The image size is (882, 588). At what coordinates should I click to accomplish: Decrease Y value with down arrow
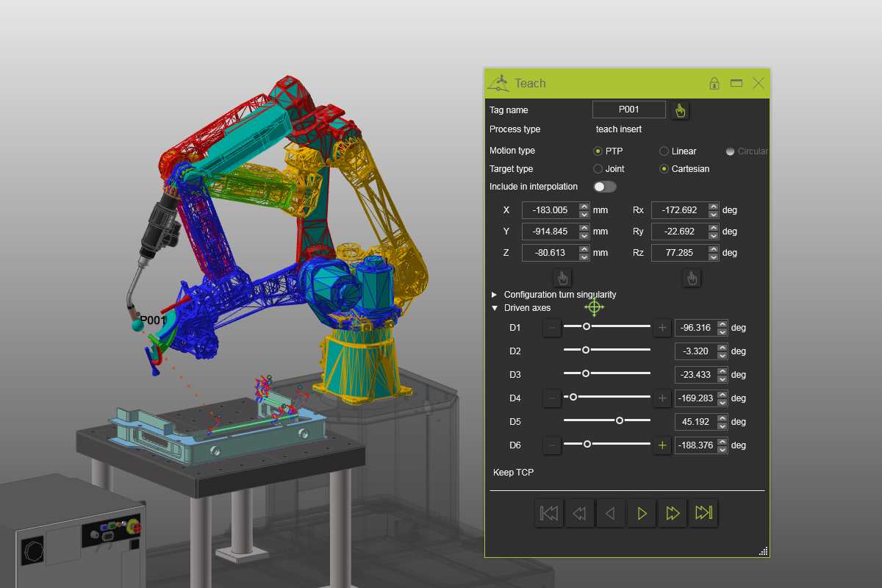[584, 235]
